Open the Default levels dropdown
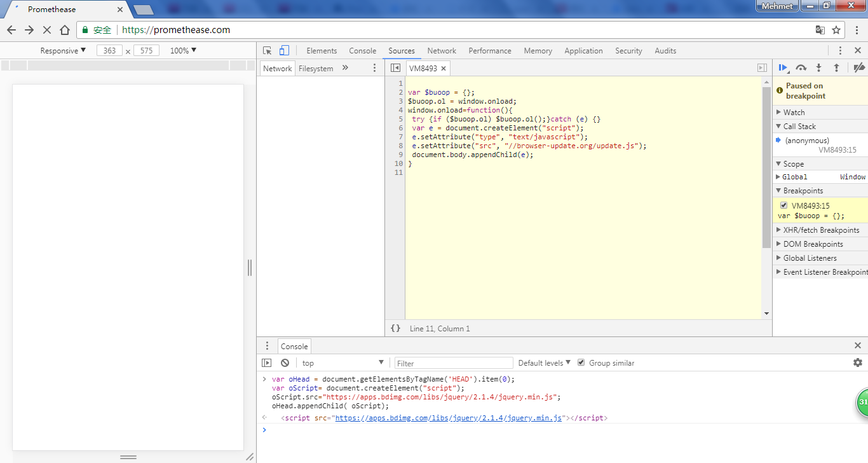The height and width of the screenshot is (463, 868). [x=545, y=363]
